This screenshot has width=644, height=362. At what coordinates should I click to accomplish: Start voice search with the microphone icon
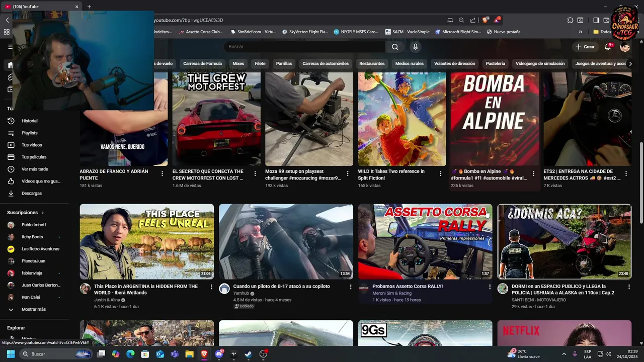pyautogui.click(x=415, y=47)
